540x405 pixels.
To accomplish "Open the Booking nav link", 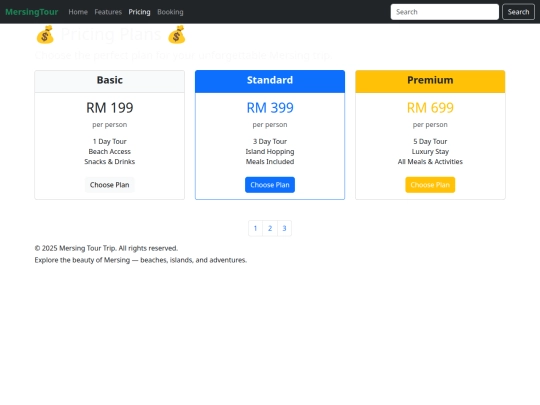I will point(170,12).
